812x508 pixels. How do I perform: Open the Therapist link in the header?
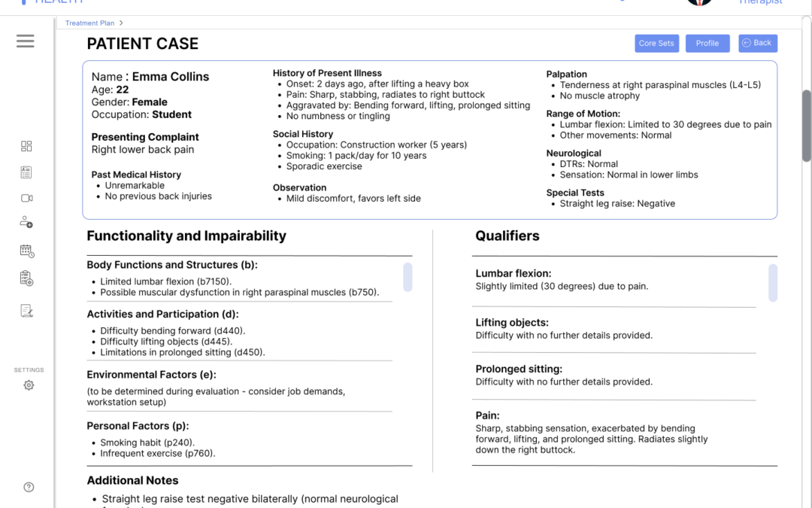[x=760, y=3]
